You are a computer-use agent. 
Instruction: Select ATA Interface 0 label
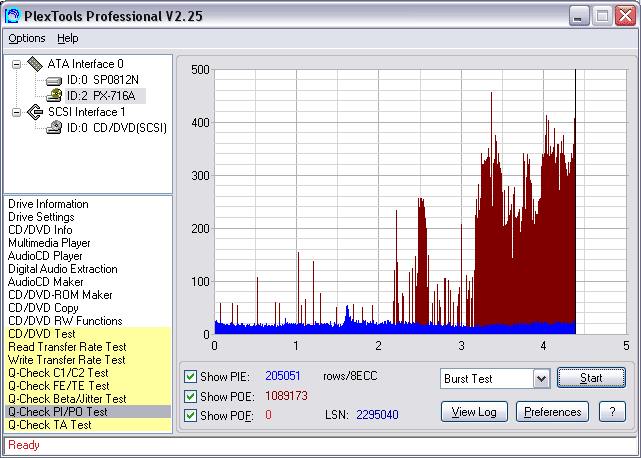[x=85, y=64]
